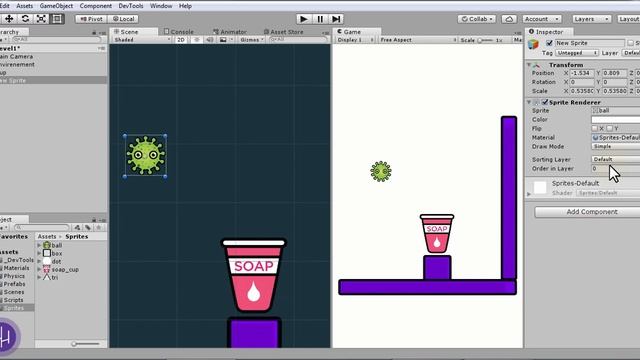Adjust the Game view Scale slider

pyautogui.click(x=485, y=40)
